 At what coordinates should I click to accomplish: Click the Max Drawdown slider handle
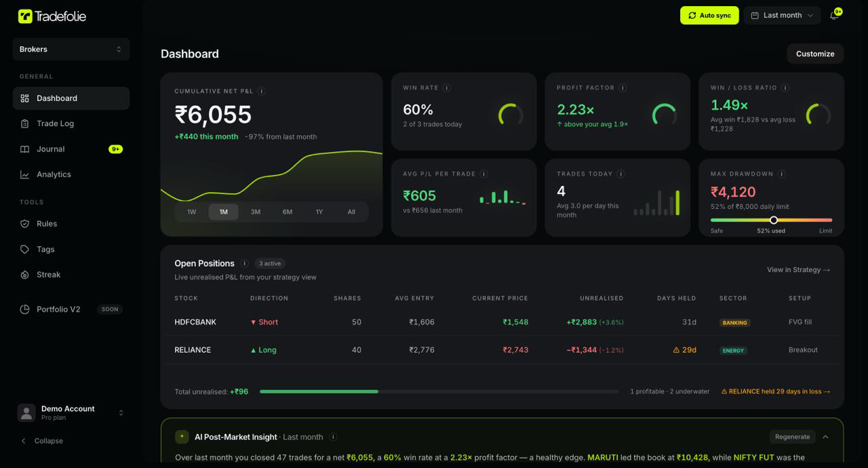pyautogui.click(x=774, y=220)
